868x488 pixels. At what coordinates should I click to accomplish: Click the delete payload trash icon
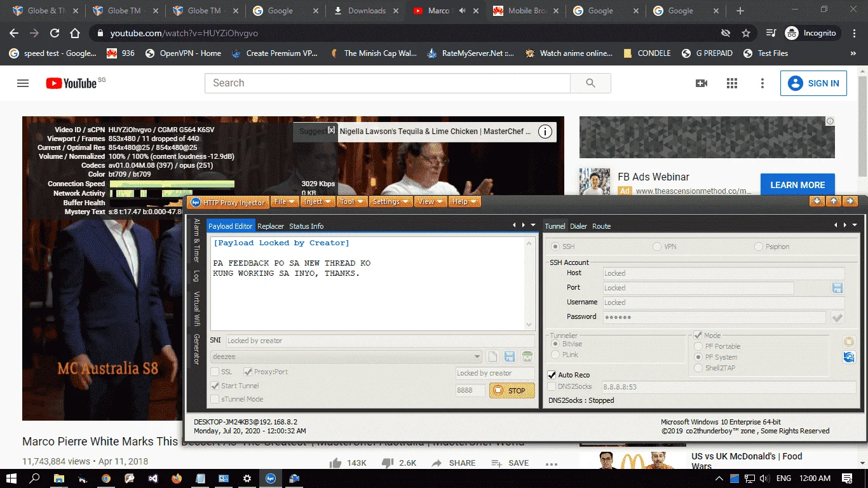(527, 357)
